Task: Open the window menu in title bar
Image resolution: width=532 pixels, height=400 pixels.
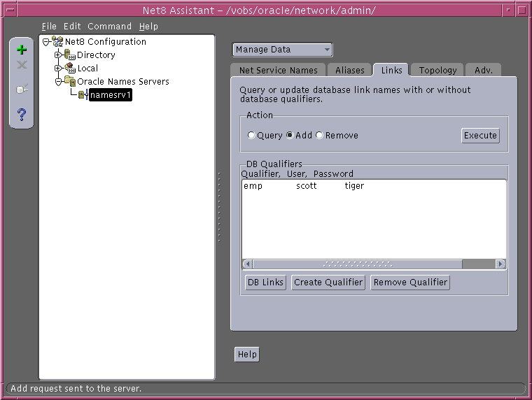Action: [x=10, y=10]
